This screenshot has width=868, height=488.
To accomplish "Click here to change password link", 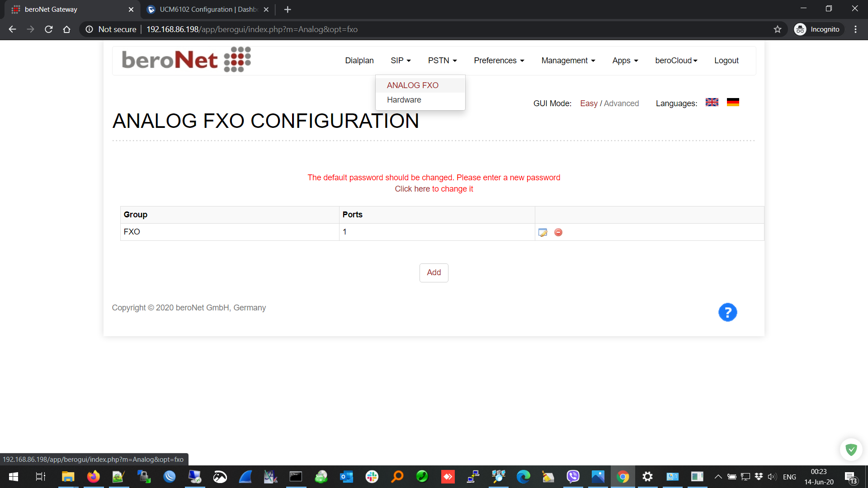I will click(434, 189).
